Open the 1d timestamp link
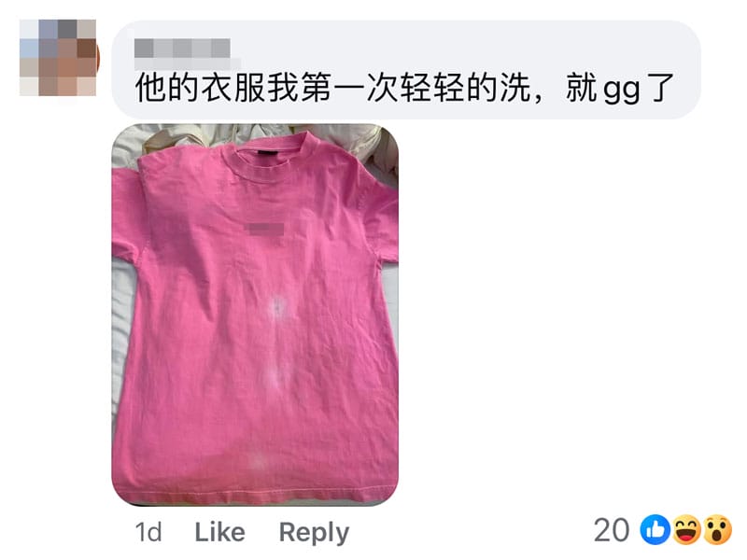 point(148,532)
